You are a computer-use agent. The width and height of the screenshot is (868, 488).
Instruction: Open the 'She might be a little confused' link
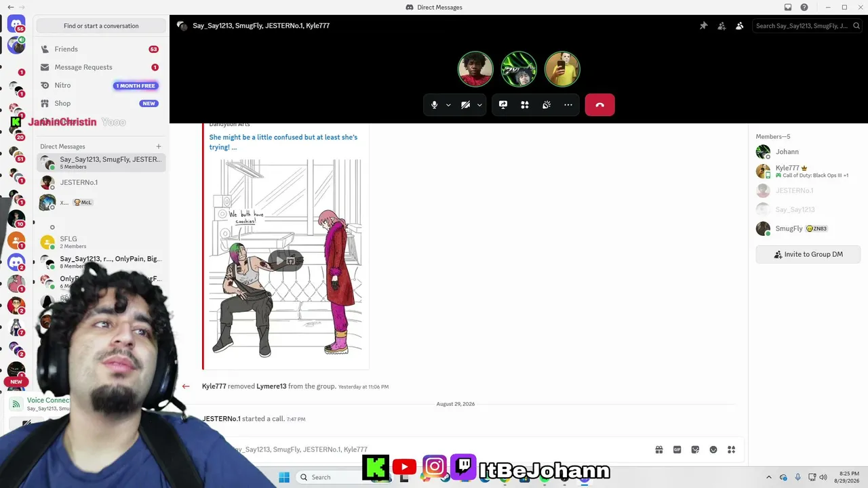(x=283, y=142)
